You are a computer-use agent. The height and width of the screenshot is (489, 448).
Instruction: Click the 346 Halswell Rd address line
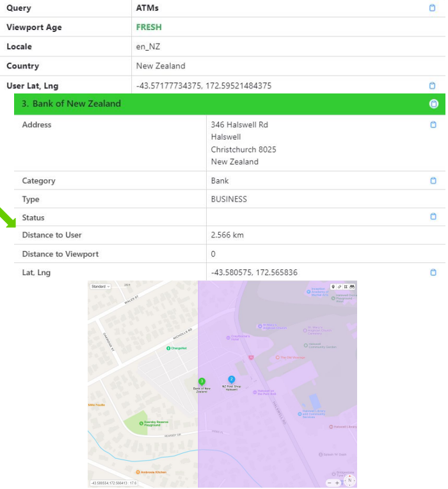click(x=239, y=125)
